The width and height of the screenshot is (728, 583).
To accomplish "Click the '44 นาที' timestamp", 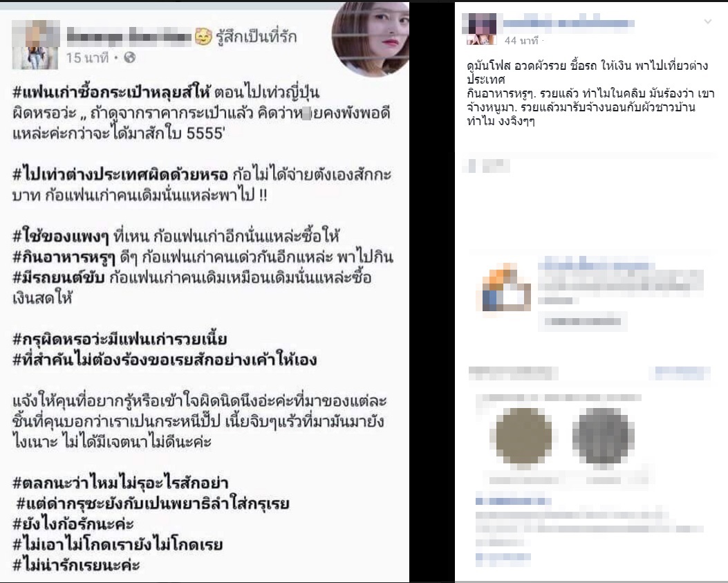I will [x=521, y=41].
